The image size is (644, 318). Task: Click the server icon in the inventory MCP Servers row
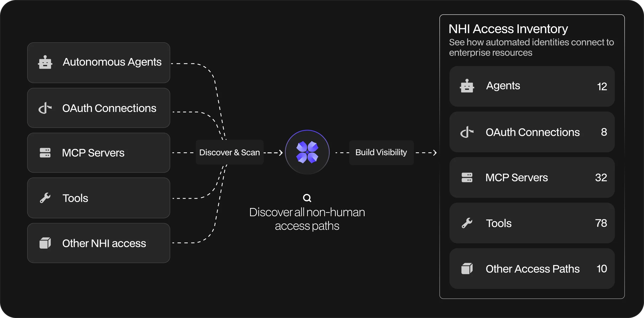[x=467, y=177]
